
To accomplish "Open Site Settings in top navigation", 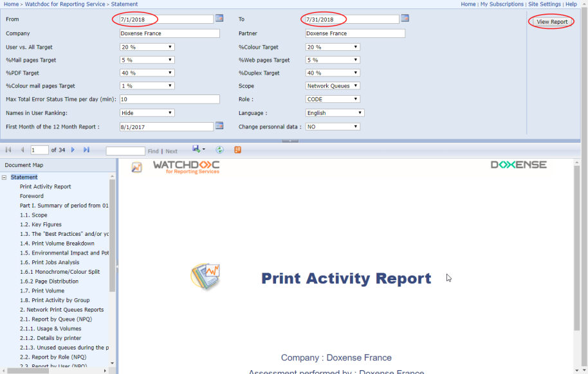I will click(544, 4).
